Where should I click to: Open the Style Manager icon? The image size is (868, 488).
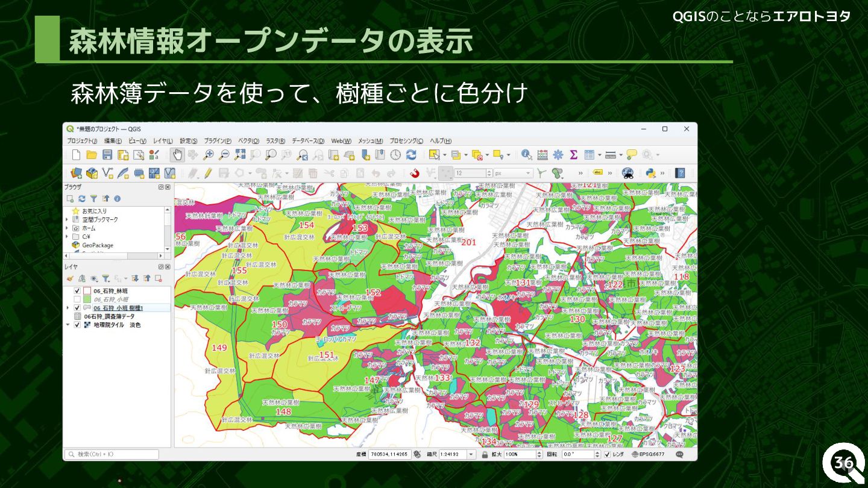(x=154, y=155)
